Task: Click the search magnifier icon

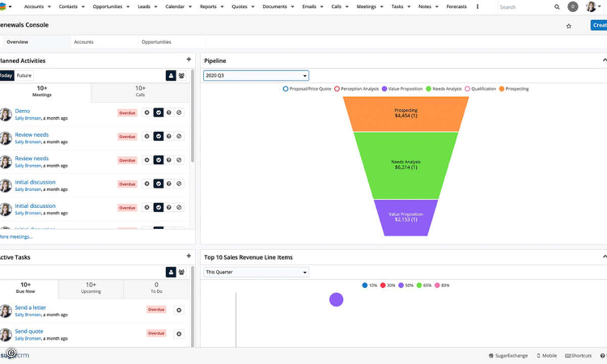Action: (557, 7)
